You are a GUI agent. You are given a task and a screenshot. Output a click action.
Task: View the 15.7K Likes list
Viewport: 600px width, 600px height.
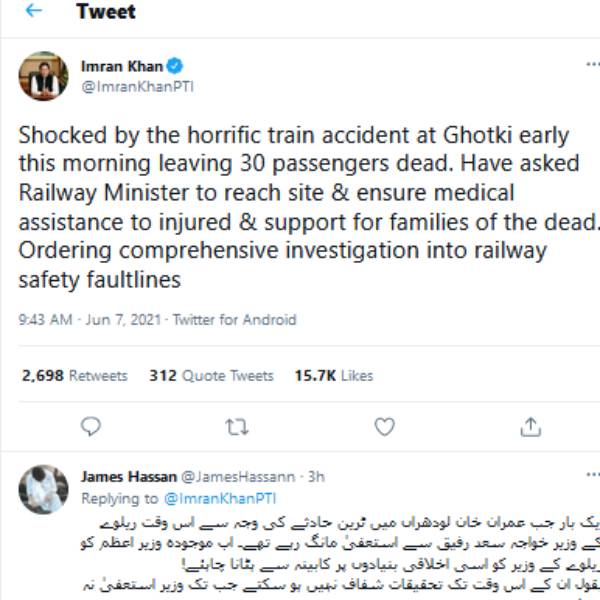point(333,376)
